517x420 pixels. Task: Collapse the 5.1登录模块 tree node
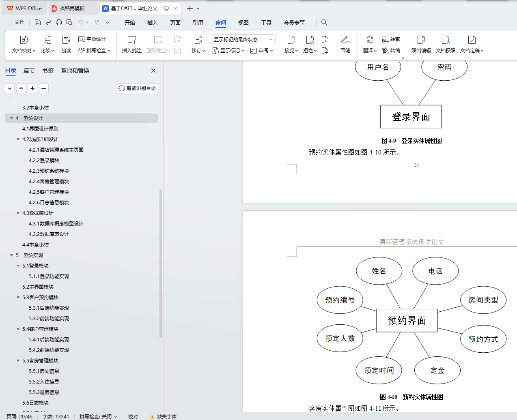click(18, 266)
